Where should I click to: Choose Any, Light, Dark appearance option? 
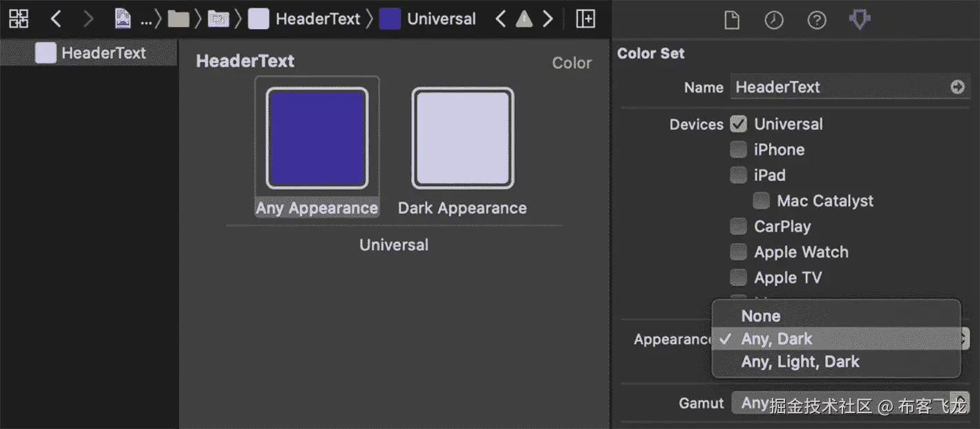(x=800, y=361)
